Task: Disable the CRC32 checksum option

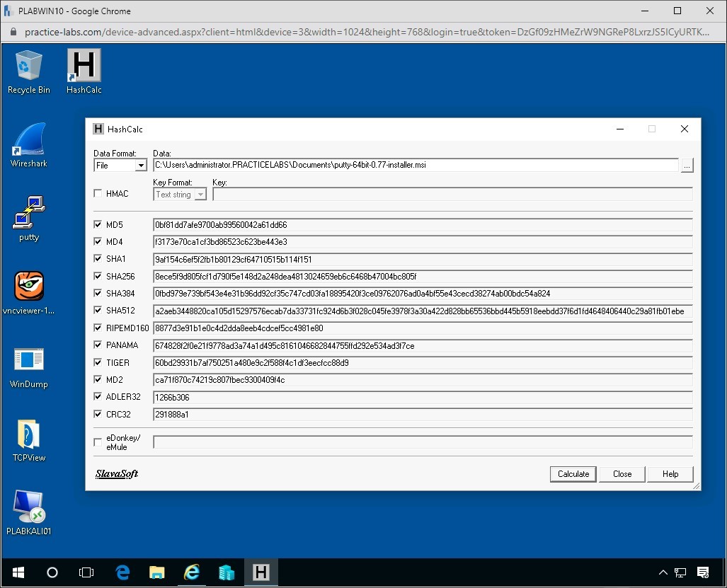Action: [98, 414]
